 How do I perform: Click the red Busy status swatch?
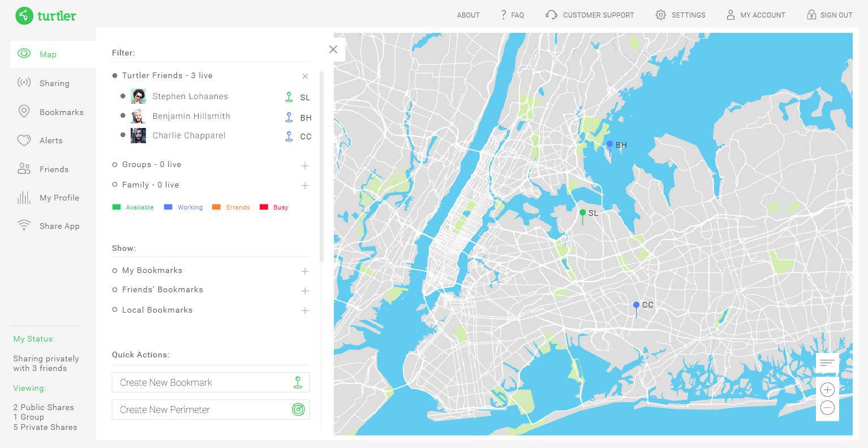click(264, 207)
